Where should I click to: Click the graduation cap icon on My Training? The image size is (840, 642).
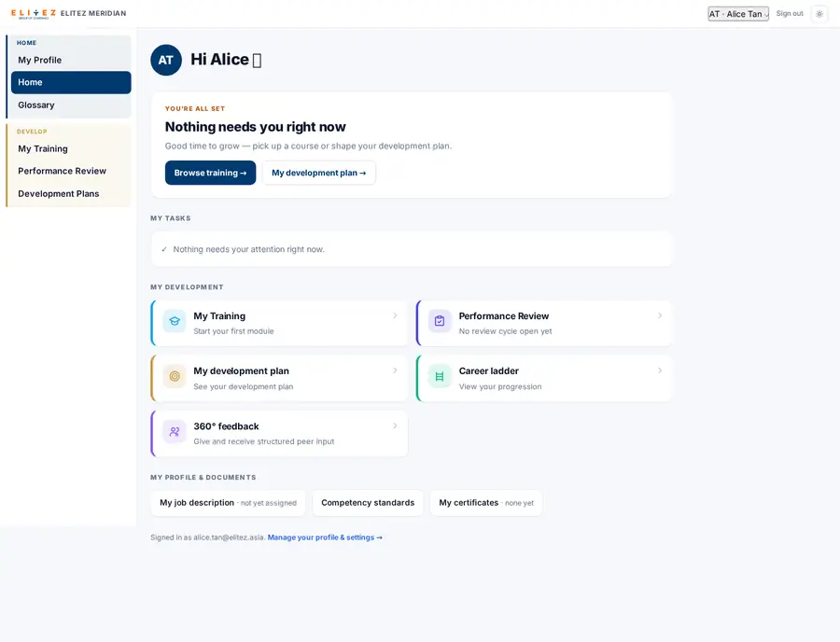tap(175, 321)
